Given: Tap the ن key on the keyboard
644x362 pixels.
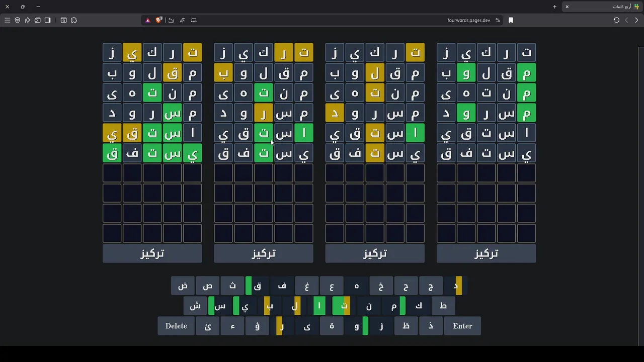Looking at the screenshot, I should (x=369, y=306).
